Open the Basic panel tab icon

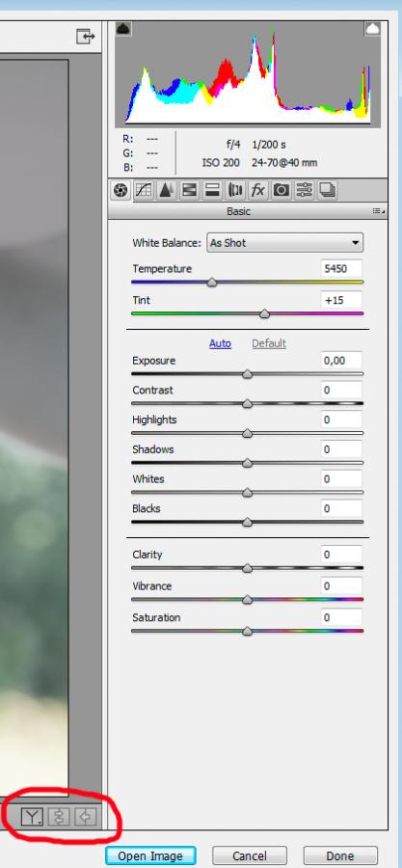[x=121, y=190]
